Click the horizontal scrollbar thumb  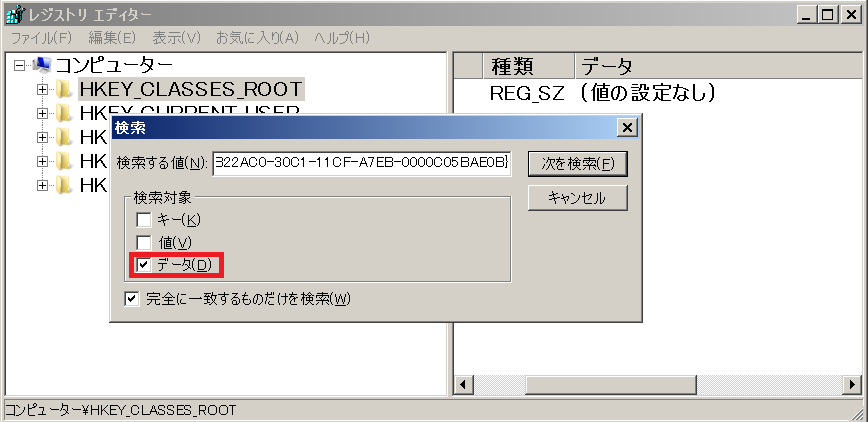tap(611, 384)
